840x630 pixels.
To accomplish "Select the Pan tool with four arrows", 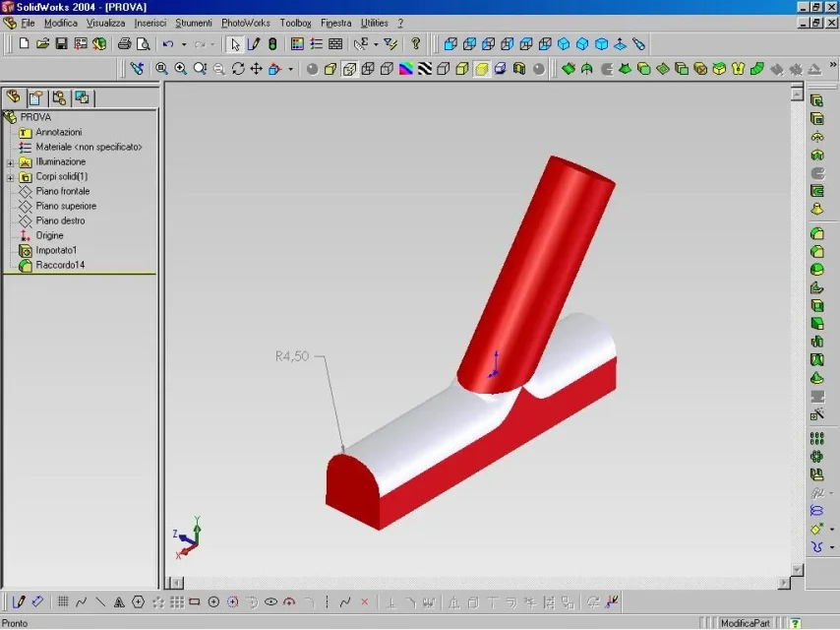I will coord(257,69).
